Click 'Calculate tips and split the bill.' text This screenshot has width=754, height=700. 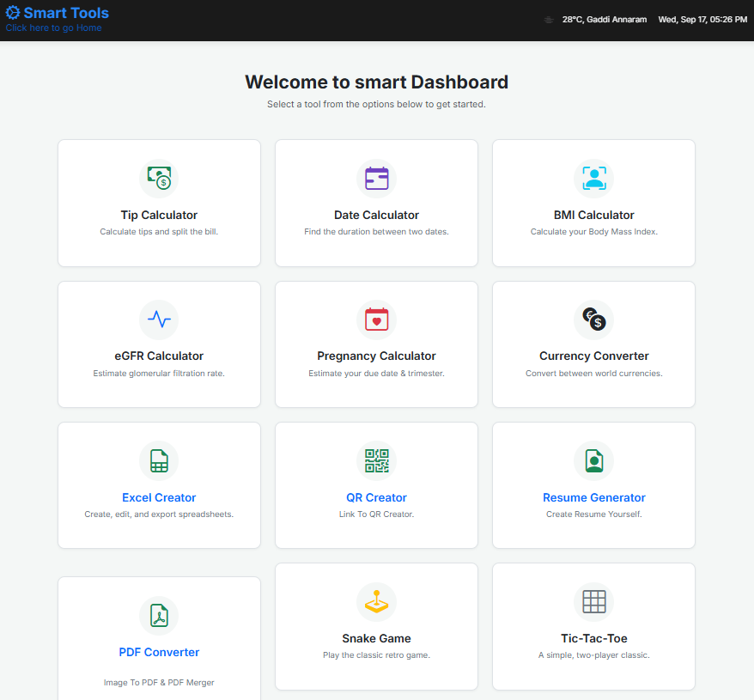[159, 232]
